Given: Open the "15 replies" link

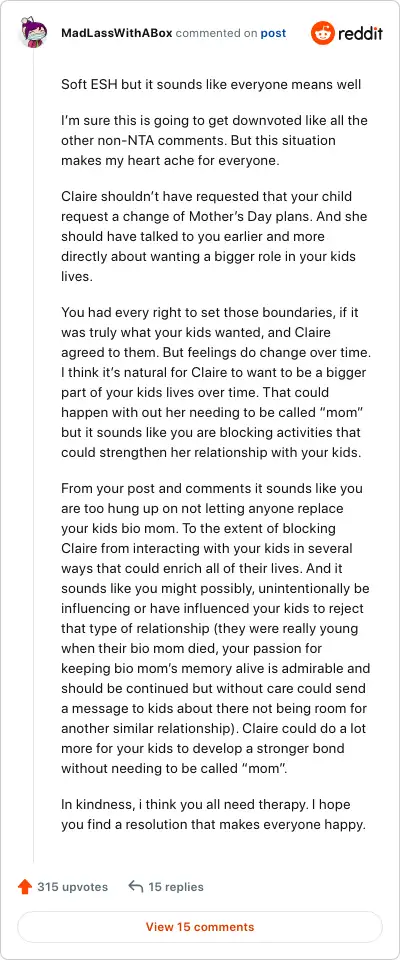Looking at the screenshot, I should click(176, 887).
